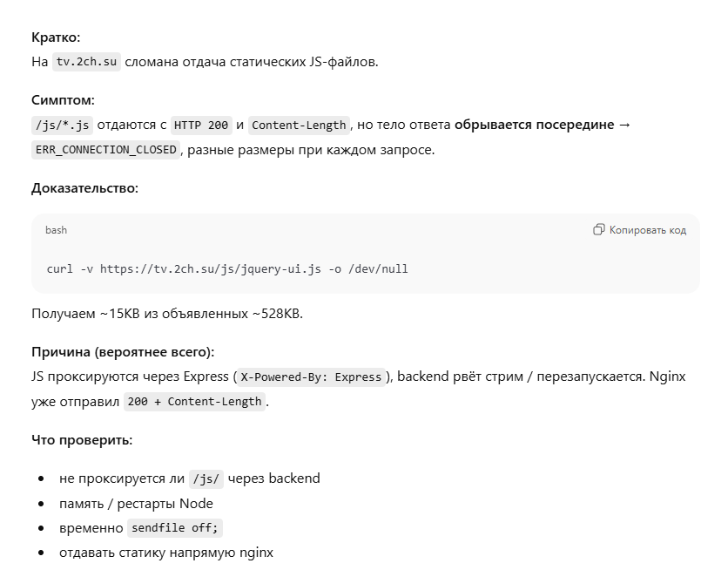
Task: Click the "Content-Length" code in the Симптом paragraph
Action: pyautogui.click(x=299, y=125)
